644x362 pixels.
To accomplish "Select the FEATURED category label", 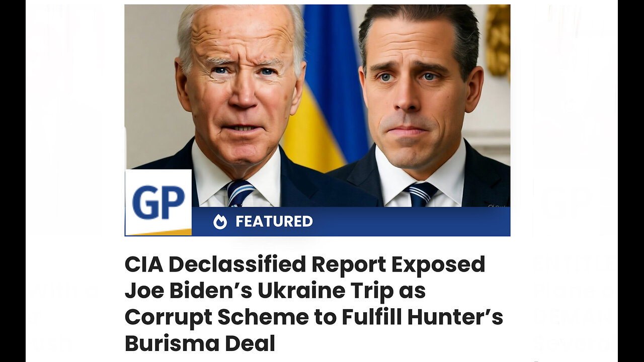I will [x=274, y=221].
